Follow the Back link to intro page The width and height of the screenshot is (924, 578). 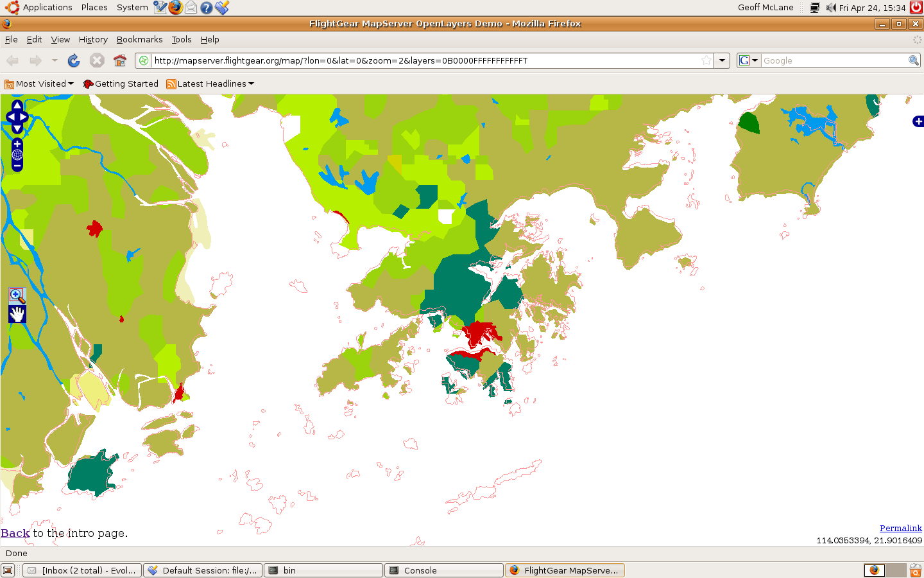[x=15, y=533]
